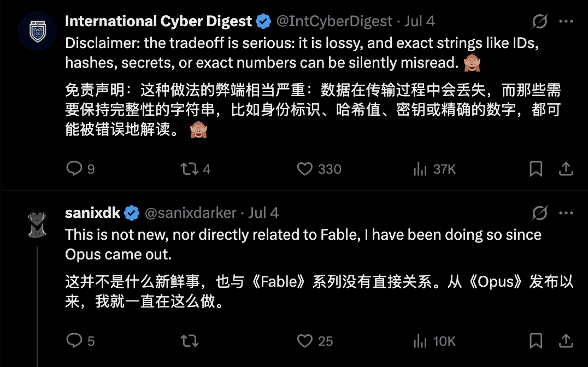View analytics showing 10K views

pos(434,341)
